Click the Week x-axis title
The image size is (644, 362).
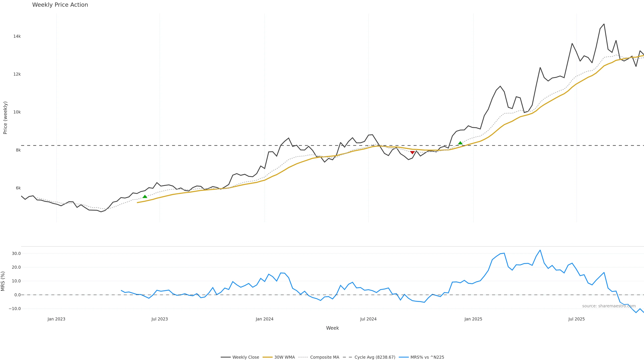point(332,328)
